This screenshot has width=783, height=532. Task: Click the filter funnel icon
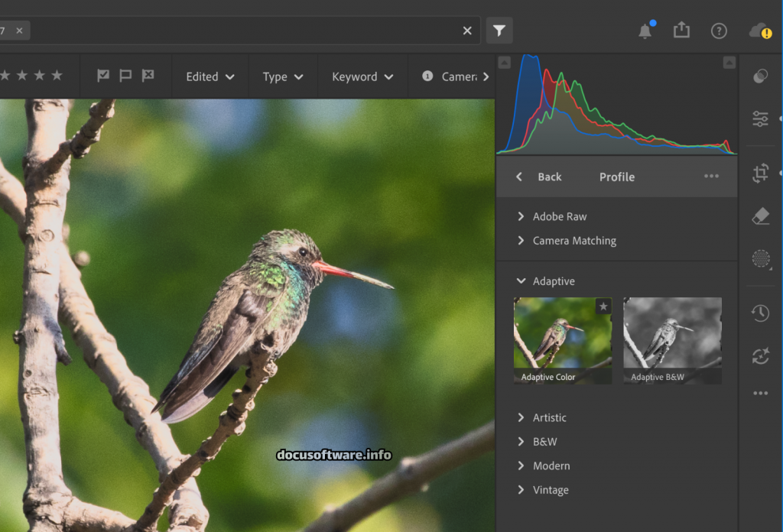[499, 31]
